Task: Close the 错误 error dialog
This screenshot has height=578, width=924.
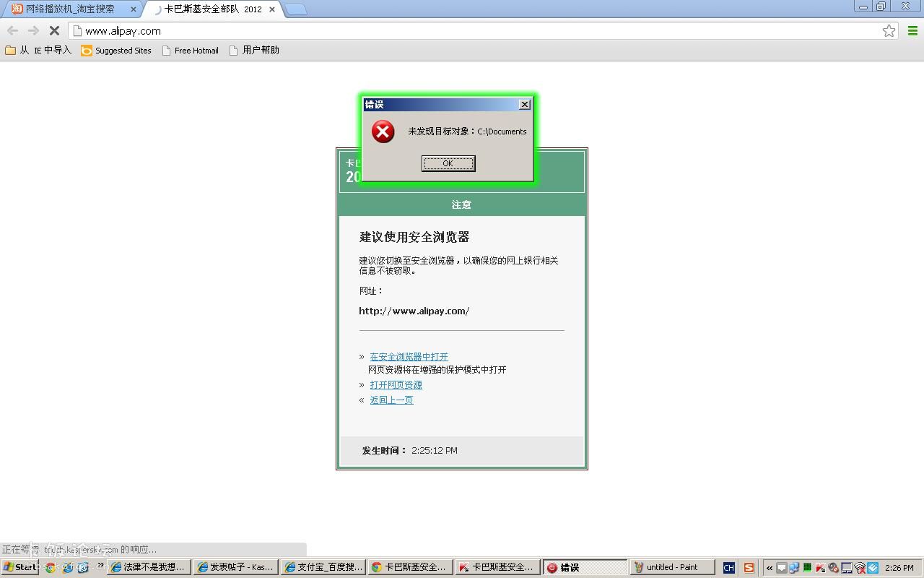Action: pos(525,105)
